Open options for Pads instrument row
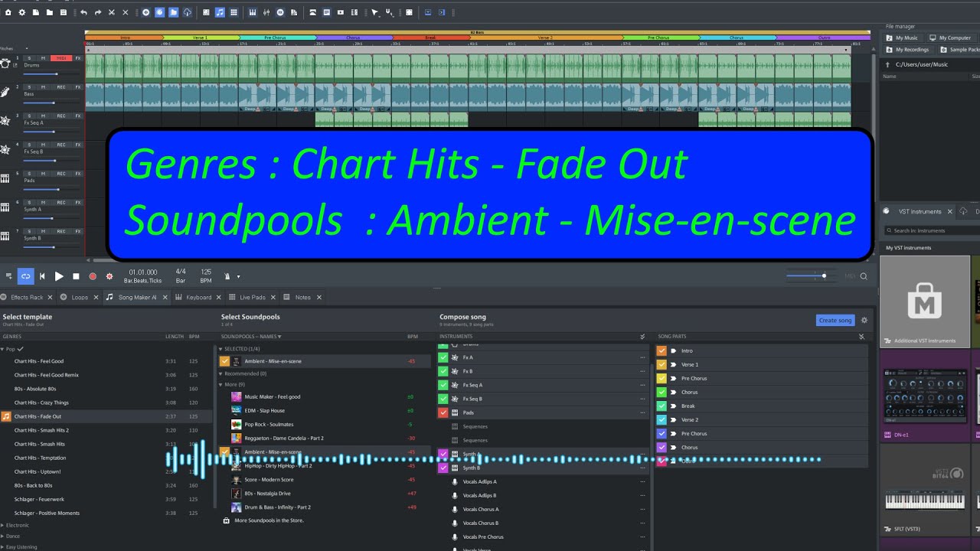The image size is (980, 551). (x=642, y=412)
